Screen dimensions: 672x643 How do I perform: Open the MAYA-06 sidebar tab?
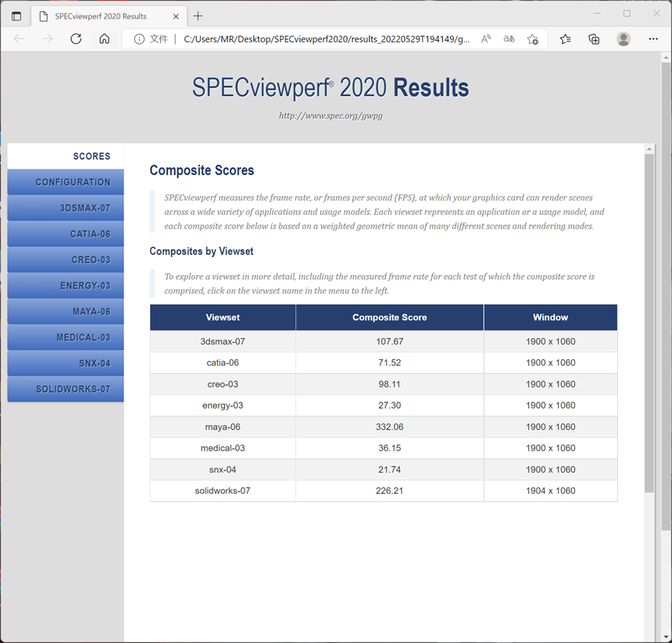click(66, 312)
